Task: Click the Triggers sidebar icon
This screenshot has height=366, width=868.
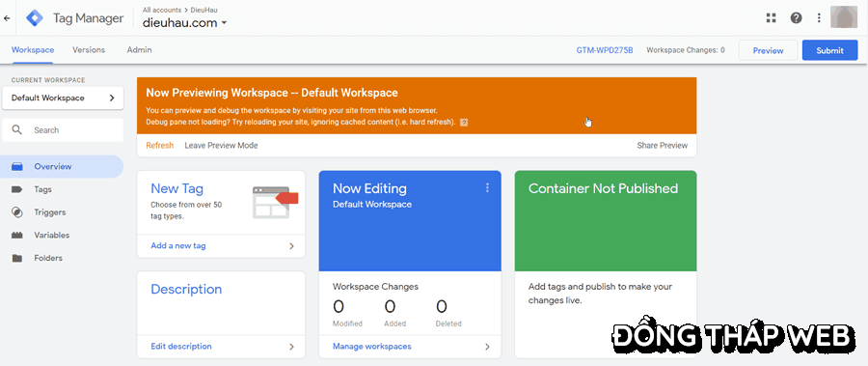Action: pos(17,211)
